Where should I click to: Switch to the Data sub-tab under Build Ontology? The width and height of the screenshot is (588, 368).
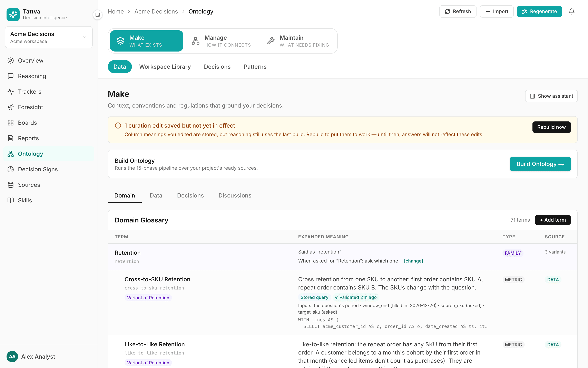pyautogui.click(x=156, y=195)
